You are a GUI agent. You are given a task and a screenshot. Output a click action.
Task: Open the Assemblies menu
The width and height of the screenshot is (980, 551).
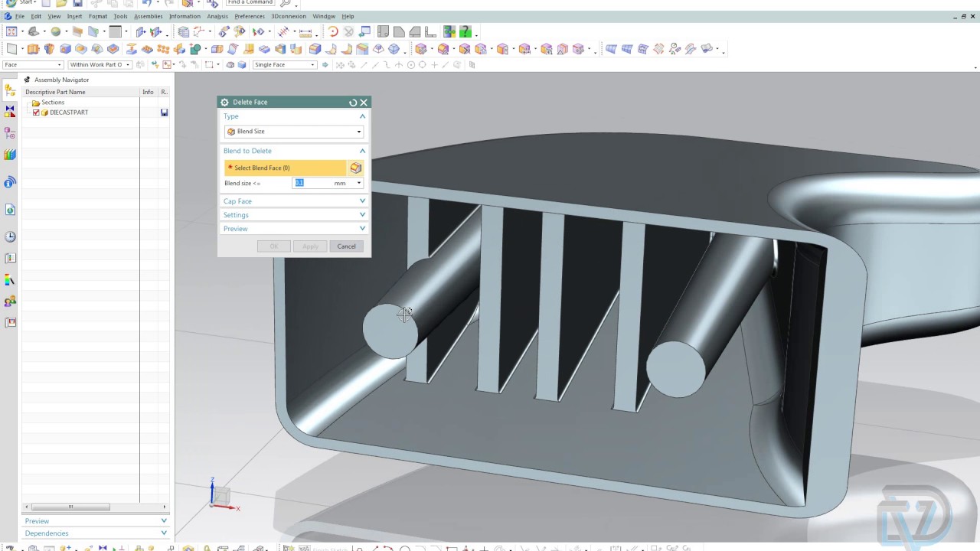148,16
